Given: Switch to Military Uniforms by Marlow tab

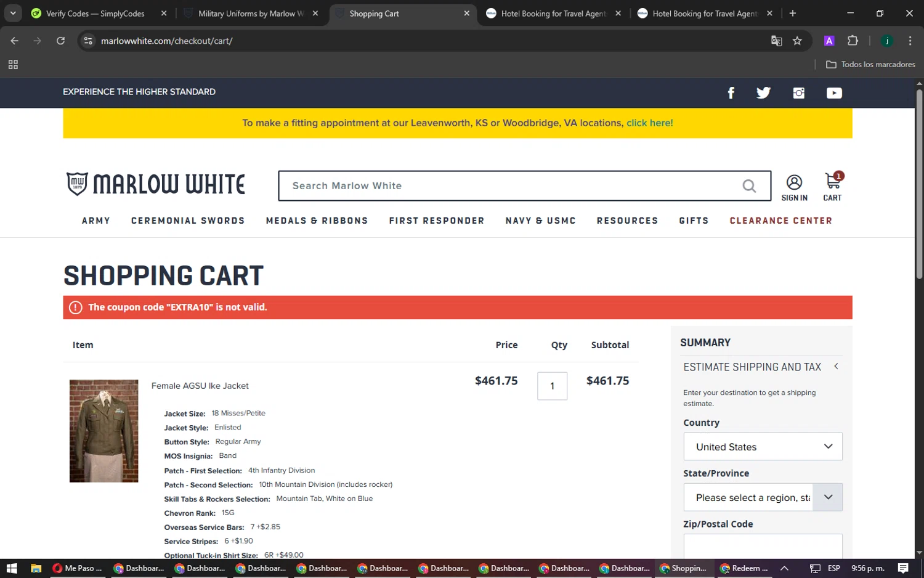Looking at the screenshot, I should coord(251,14).
